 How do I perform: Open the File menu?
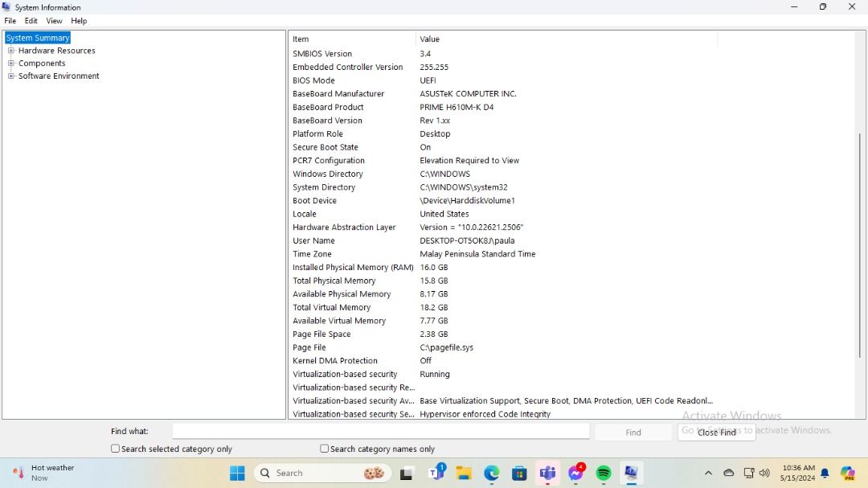[10, 20]
